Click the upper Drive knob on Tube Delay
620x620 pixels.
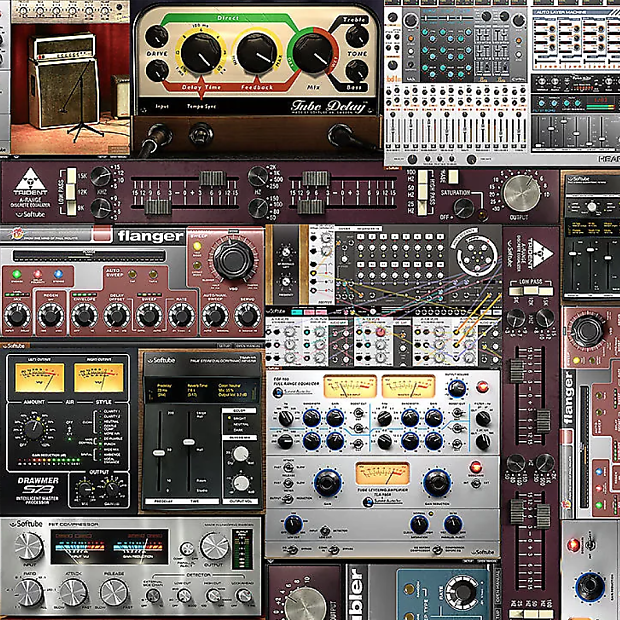coord(157,37)
